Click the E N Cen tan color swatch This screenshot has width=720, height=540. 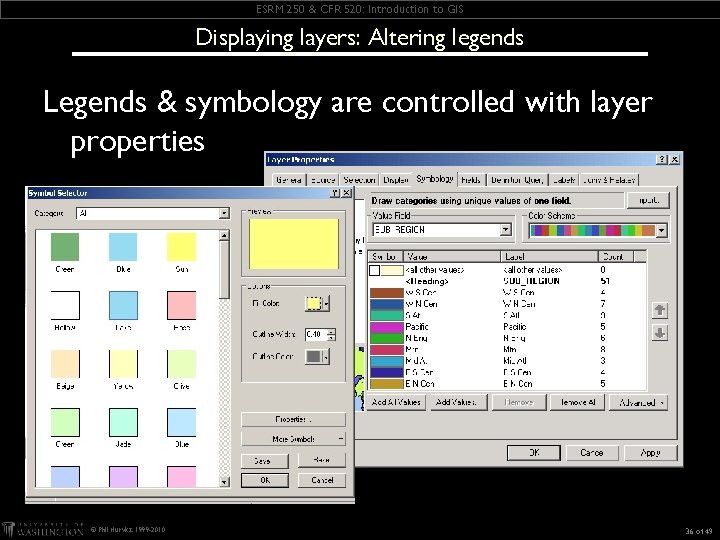387,383
